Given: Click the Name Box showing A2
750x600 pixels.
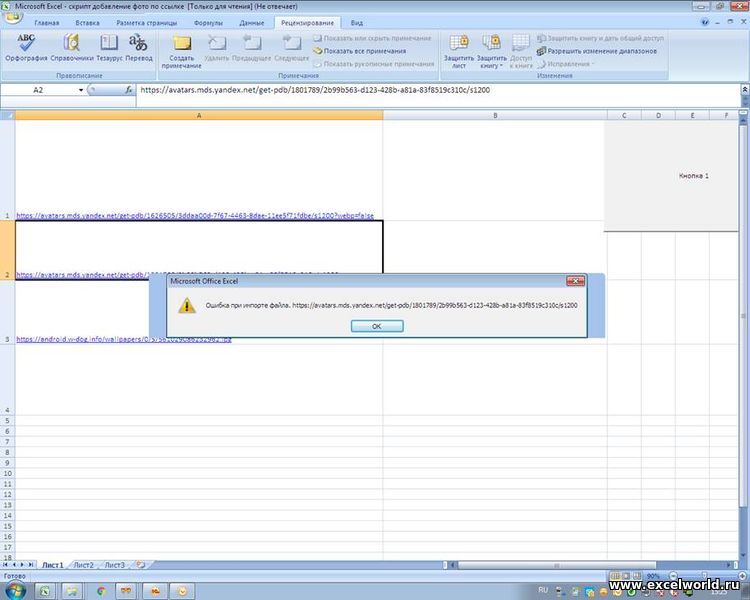Looking at the screenshot, I should point(38,90).
